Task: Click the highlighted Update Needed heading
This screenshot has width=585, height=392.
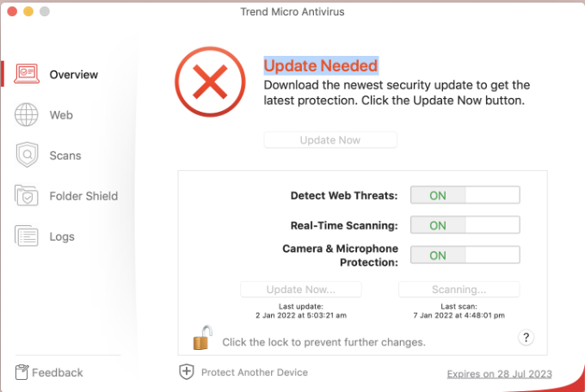Action: click(x=321, y=65)
